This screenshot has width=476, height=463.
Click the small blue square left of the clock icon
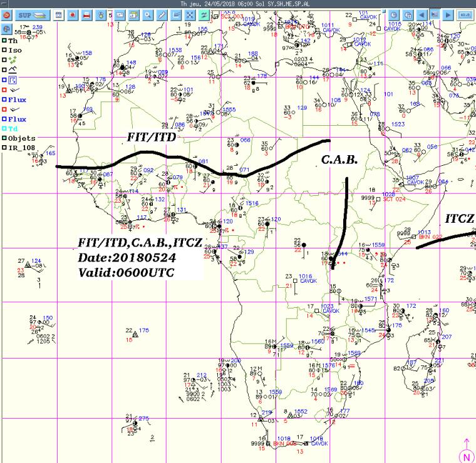point(384,11)
